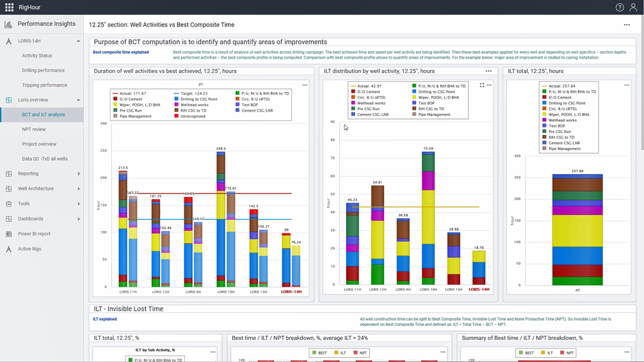Open NPT review page
644x362 pixels.
[33, 129]
